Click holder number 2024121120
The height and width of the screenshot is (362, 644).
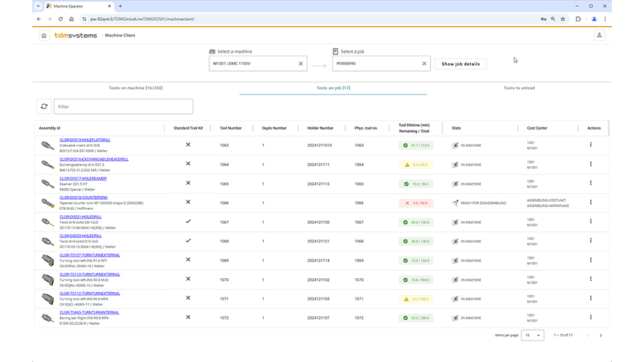pyautogui.click(x=318, y=222)
